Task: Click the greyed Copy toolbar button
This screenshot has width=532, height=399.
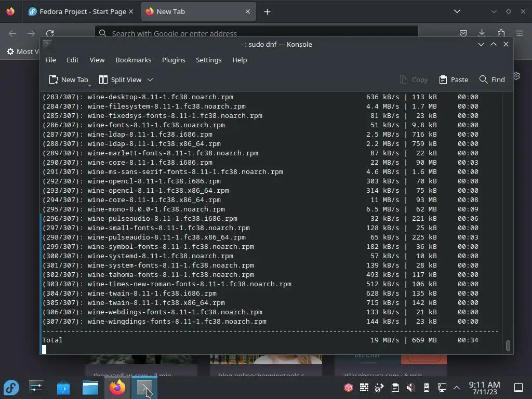Action: [x=414, y=79]
